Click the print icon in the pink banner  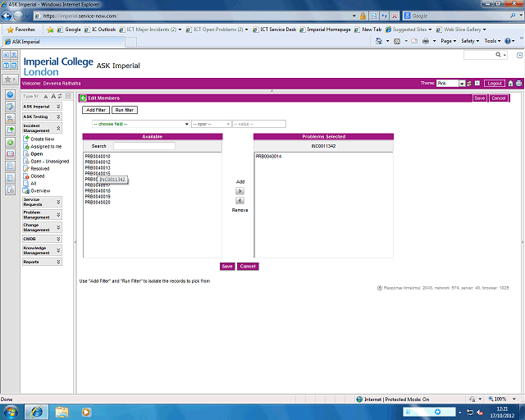518,84
